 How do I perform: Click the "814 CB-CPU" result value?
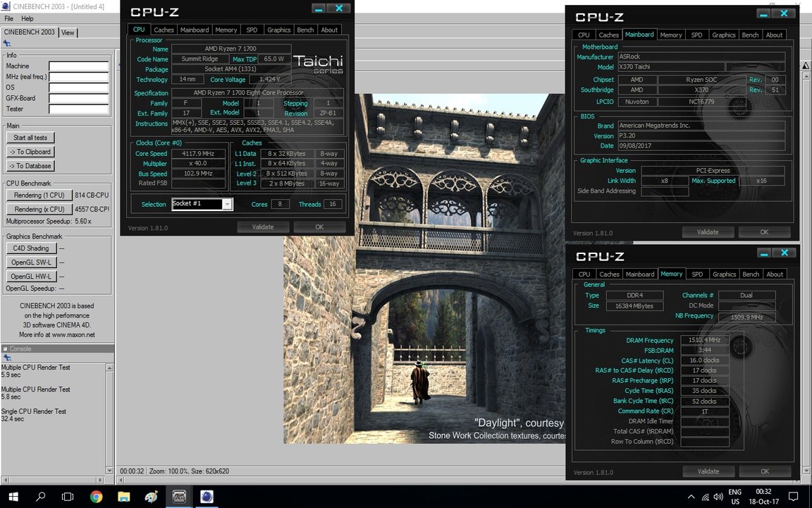pyautogui.click(x=92, y=195)
